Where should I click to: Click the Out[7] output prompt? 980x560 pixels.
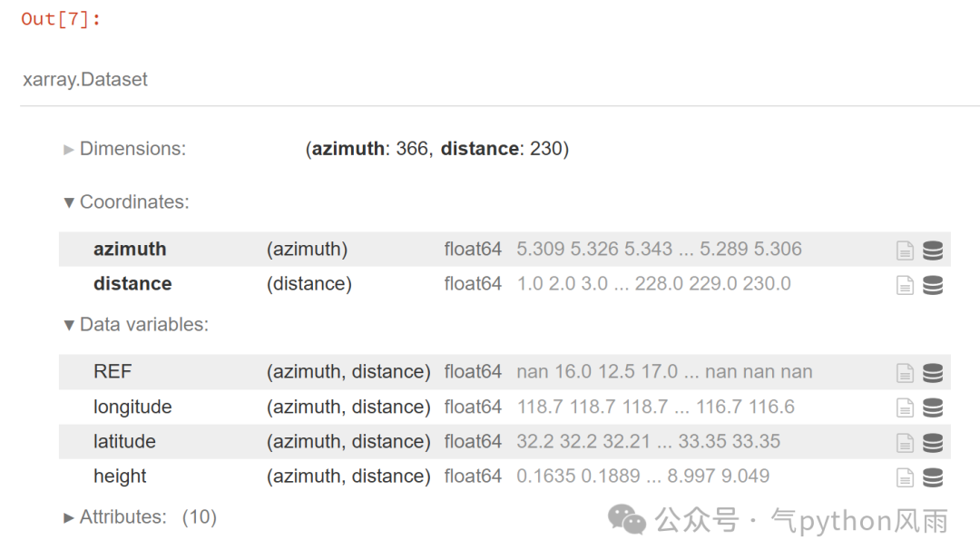[61, 19]
